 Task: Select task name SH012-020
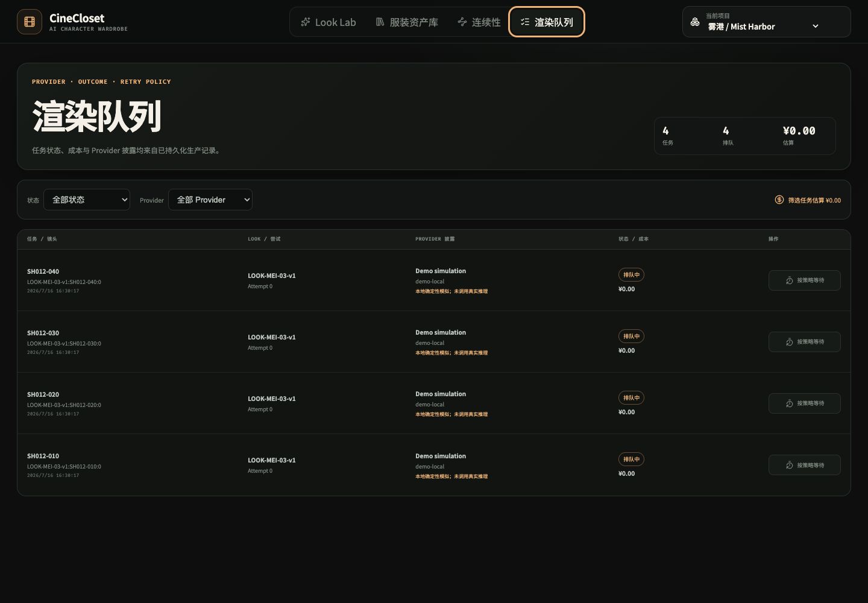tap(43, 394)
